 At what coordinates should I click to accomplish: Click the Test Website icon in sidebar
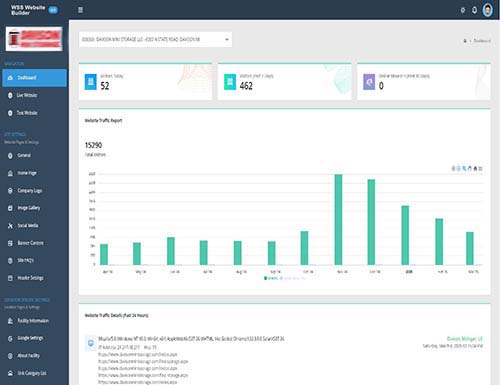click(x=10, y=113)
